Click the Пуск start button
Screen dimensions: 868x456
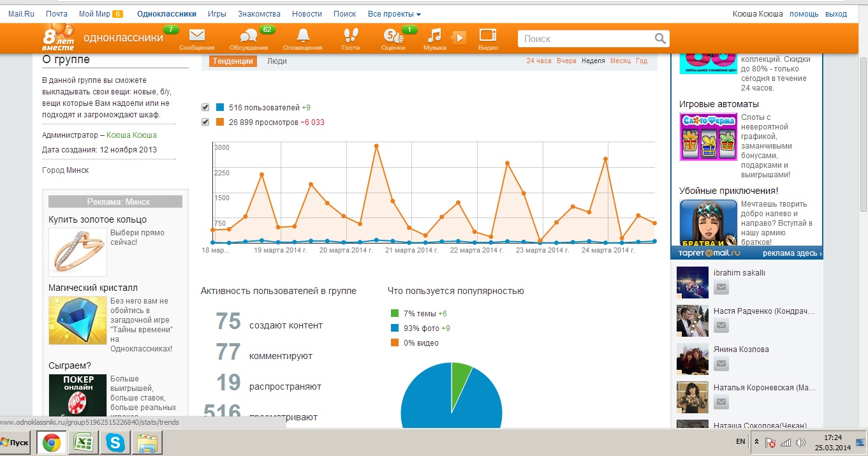15,443
